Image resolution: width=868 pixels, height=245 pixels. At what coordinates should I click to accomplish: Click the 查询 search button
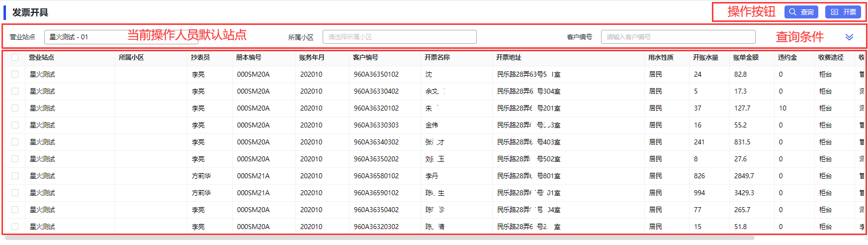[x=801, y=12]
